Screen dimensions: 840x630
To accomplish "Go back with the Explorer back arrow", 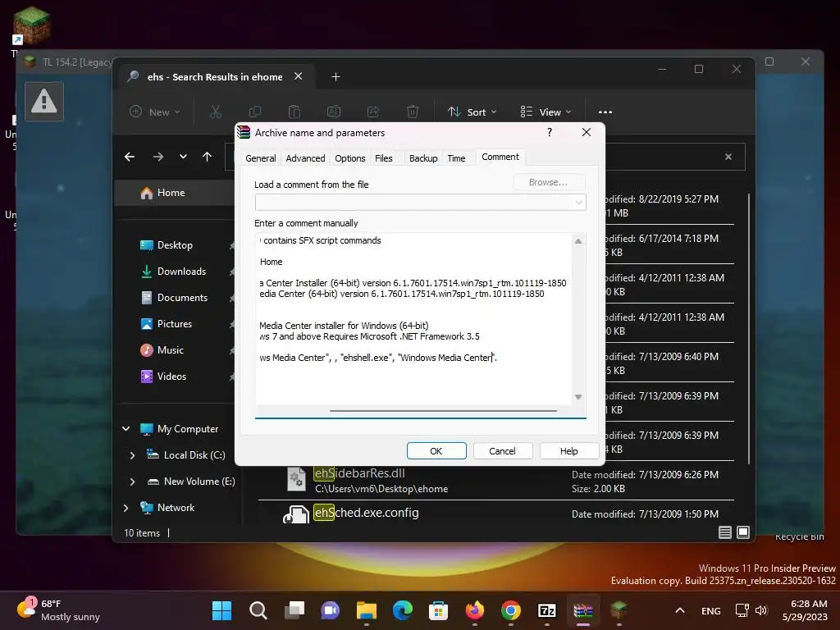I will pyautogui.click(x=130, y=157).
